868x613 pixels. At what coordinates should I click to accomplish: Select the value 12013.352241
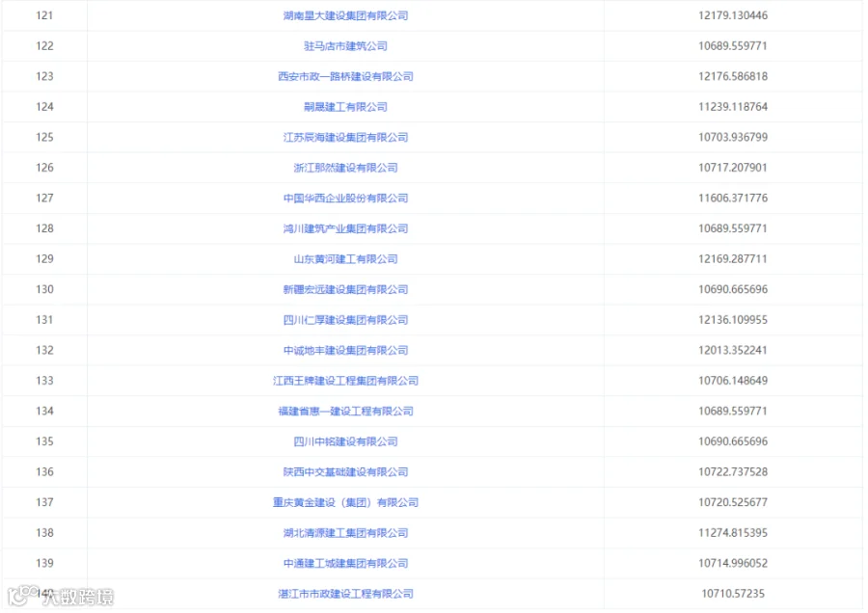point(733,350)
